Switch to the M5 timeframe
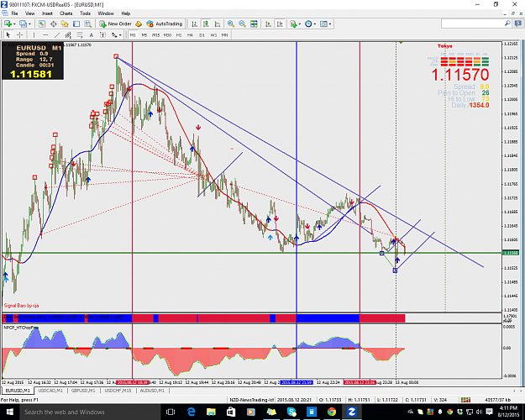Viewport: 525px width, 420px height. tap(144, 34)
